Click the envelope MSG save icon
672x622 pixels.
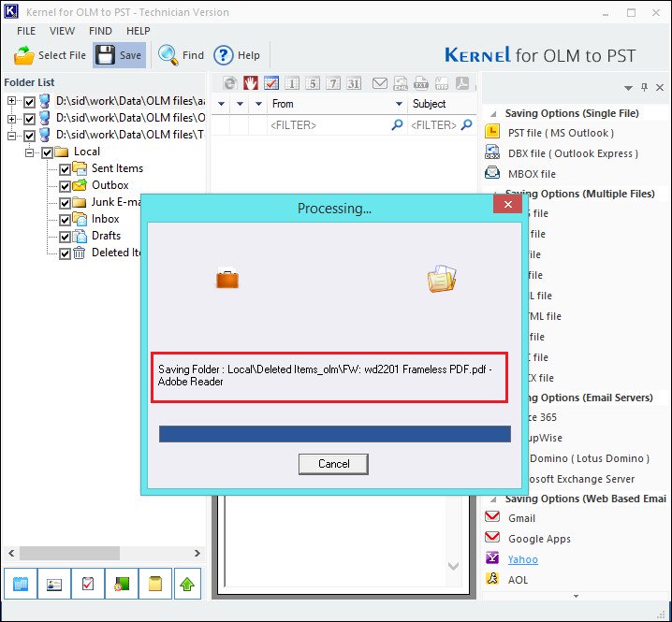[x=380, y=83]
